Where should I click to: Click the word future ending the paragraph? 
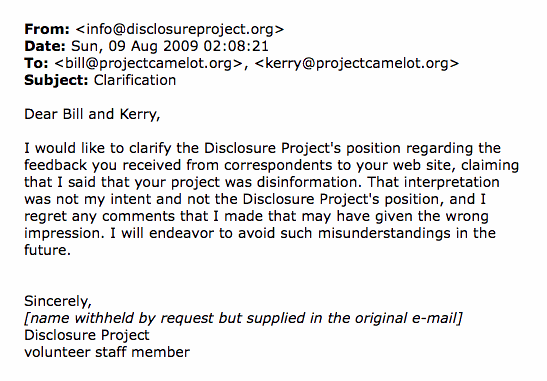click(47, 250)
